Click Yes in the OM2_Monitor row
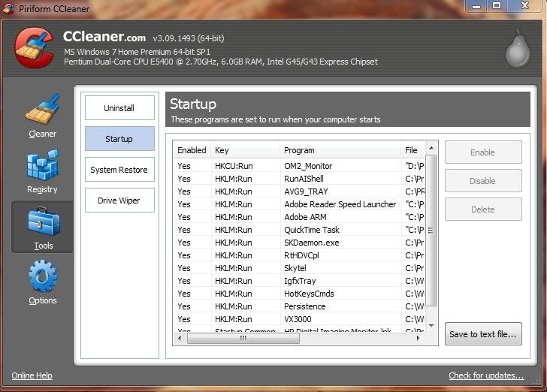 coord(184,166)
